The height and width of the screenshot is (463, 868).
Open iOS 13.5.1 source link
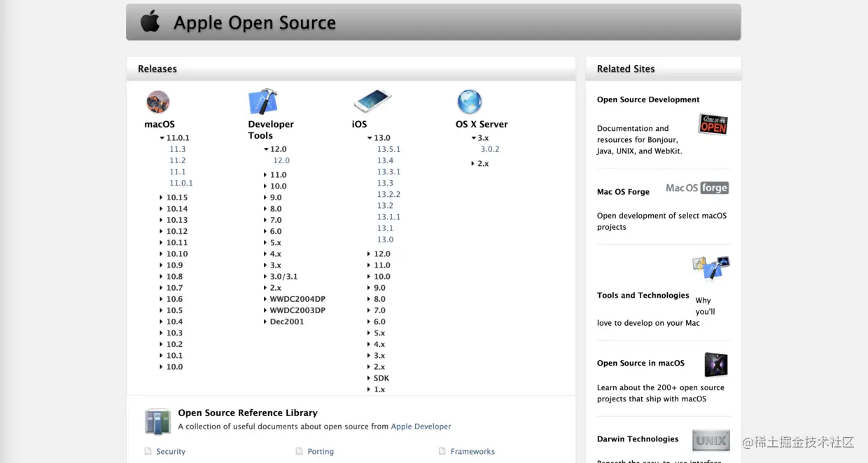tap(389, 149)
